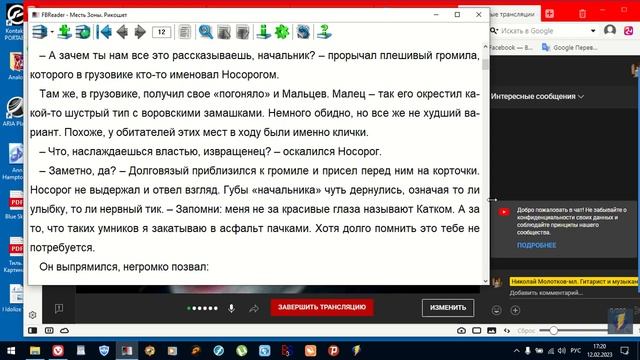This screenshot has width=640, height=360.
Task: Click Добавить комментарий chat input
Action: click(546, 293)
